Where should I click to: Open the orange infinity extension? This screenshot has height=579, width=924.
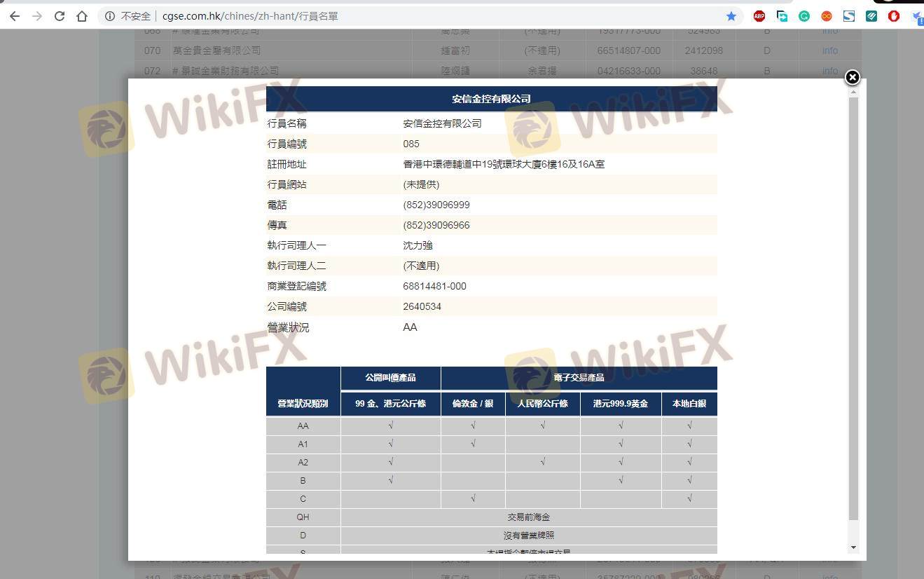tap(827, 16)
